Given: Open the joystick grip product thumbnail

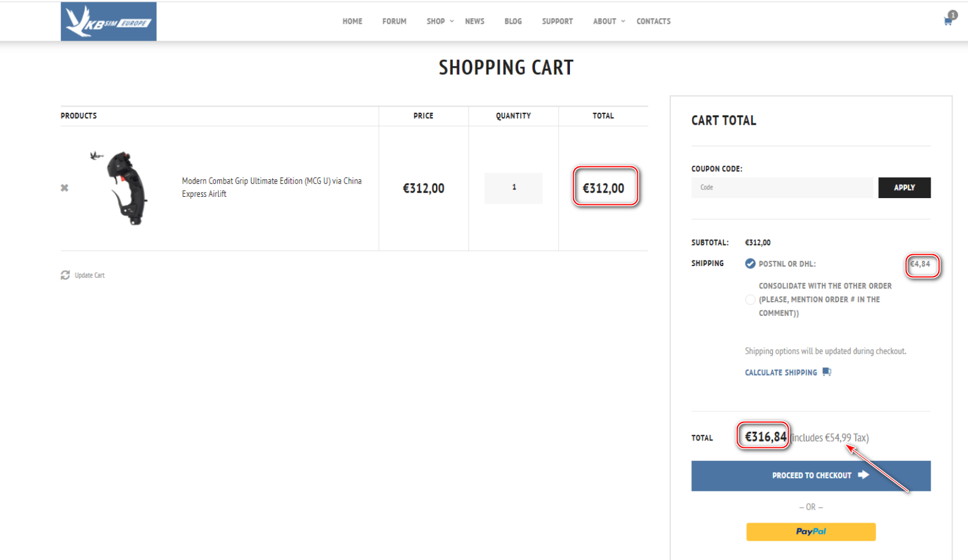Looking at the screenshot, I should point(122,187).
